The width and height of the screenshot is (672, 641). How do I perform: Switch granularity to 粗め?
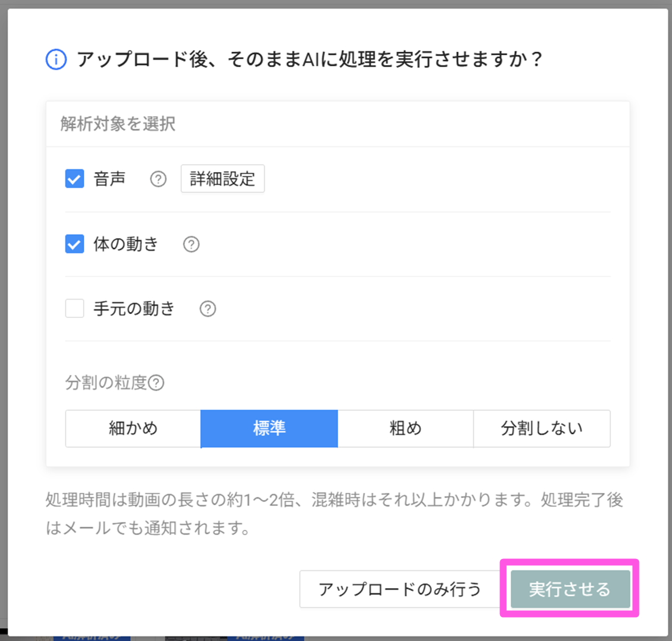pos(405,428)
